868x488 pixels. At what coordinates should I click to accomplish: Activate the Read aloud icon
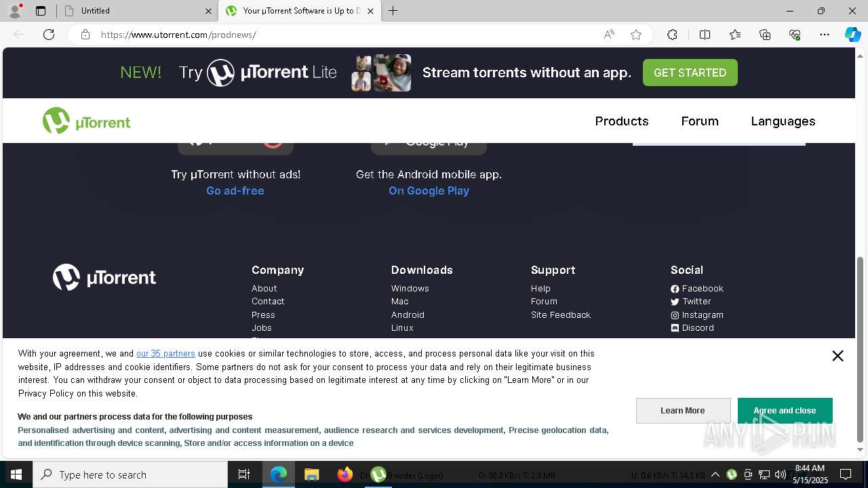point(609,35)
